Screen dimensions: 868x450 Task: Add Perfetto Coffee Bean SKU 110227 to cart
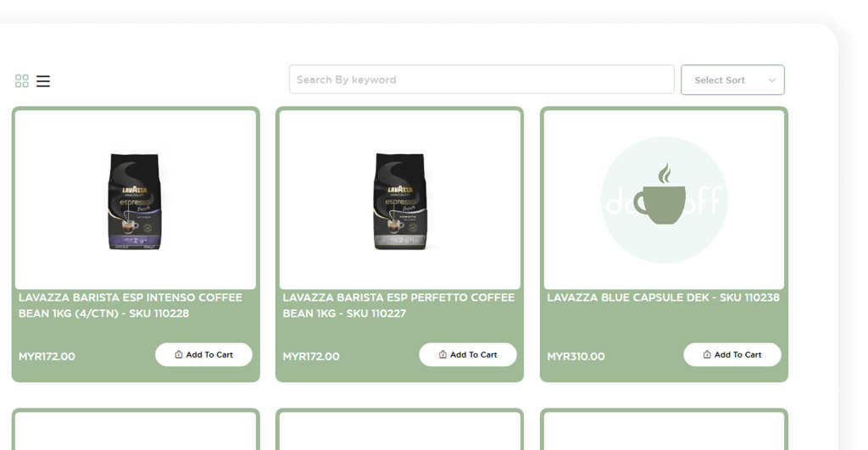click(x=468, y=355)
